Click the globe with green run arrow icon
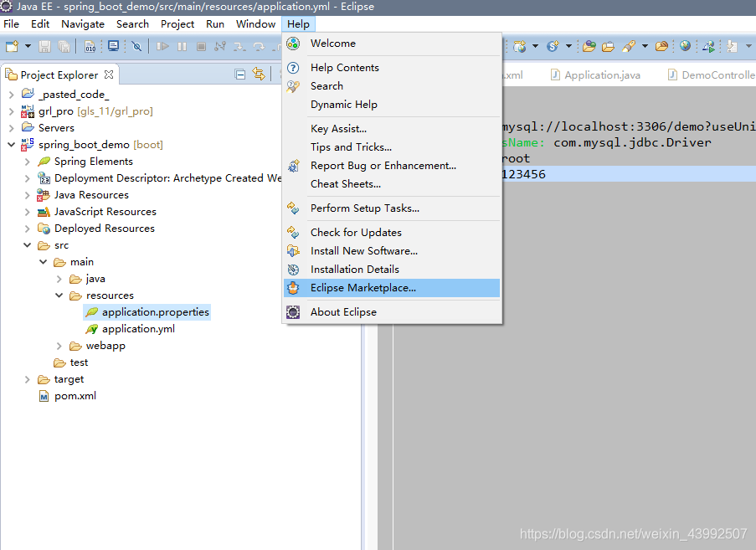756x550 pixels. [x=709, y=46]
